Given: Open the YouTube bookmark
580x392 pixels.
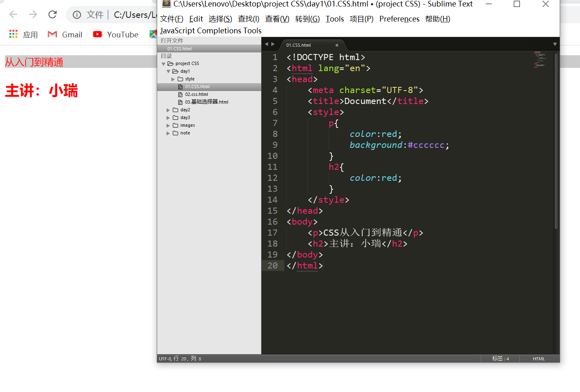Looking at the screenshot, I should point(116,35).
